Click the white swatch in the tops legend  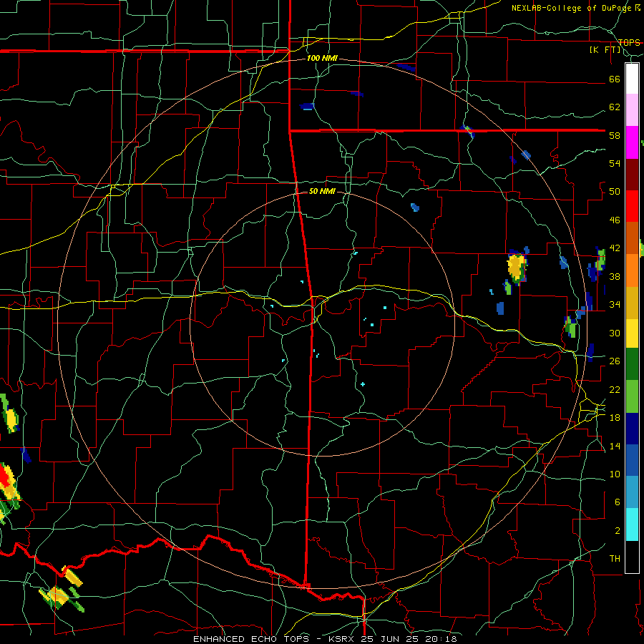pyautogui.click(x=632, y=79)
